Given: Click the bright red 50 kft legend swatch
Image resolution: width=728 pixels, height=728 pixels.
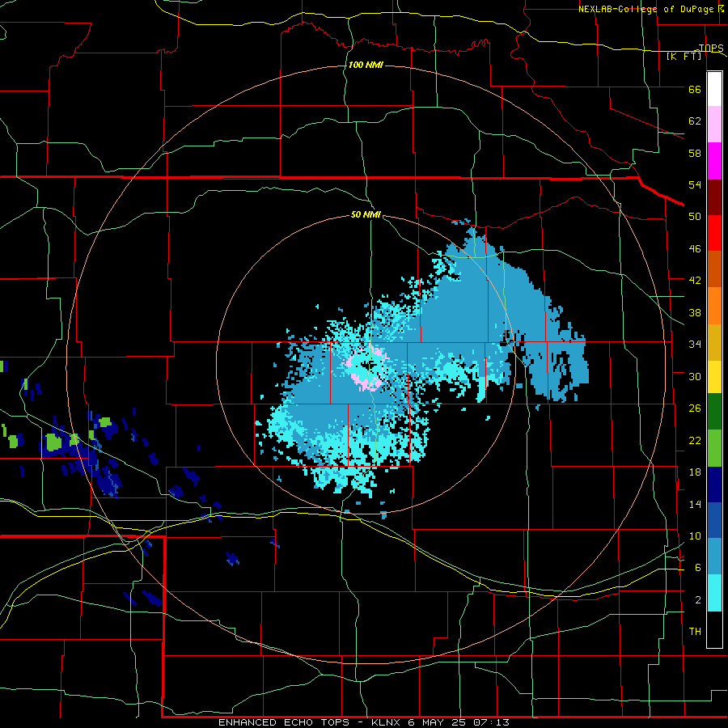Looking at the screenshot, I should coord(714,233).
